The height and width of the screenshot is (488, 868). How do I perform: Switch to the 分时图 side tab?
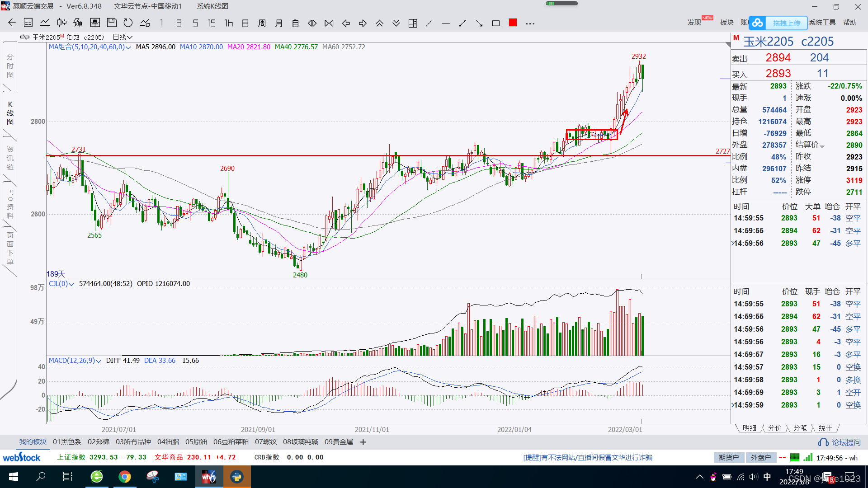(10, 66)
